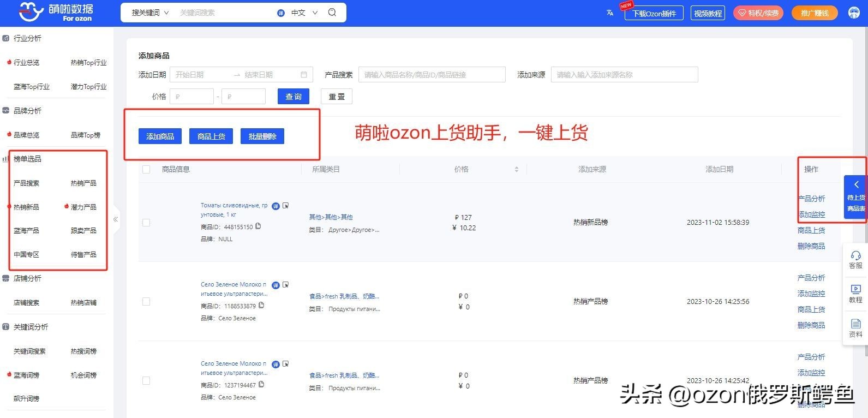Open the 其他>其他>其他 category link
The height and width of the screenshot is (418, 868).
click(x=331, y=217)
